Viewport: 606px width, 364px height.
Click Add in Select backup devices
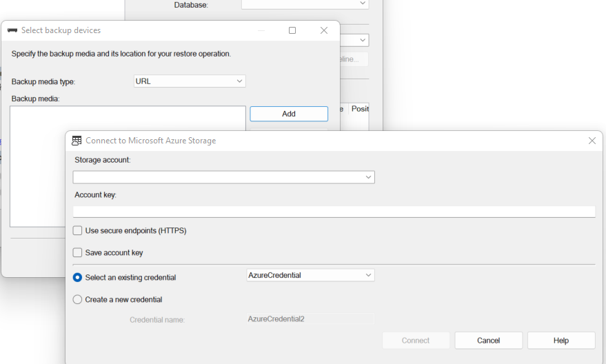(289, 114)
